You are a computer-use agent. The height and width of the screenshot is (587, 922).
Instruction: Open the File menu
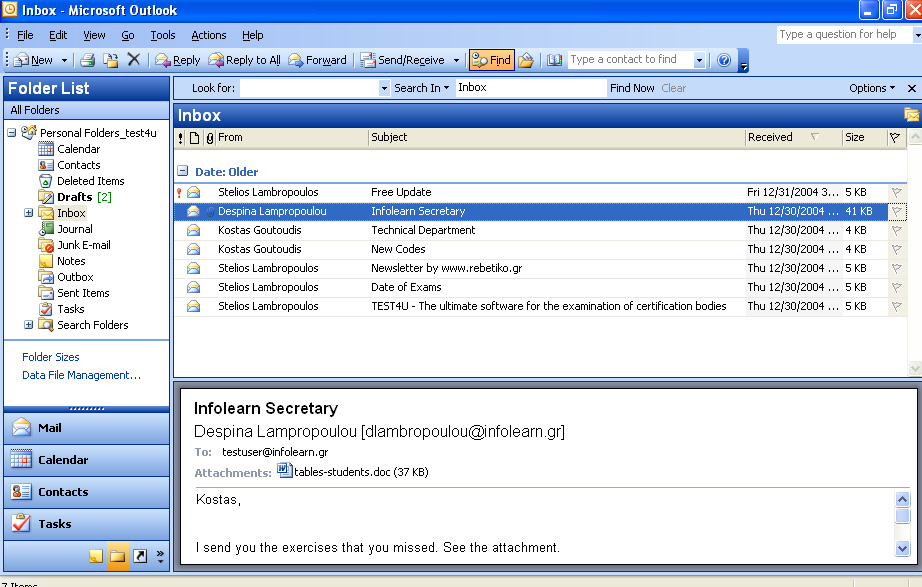(x=25, y=35)
